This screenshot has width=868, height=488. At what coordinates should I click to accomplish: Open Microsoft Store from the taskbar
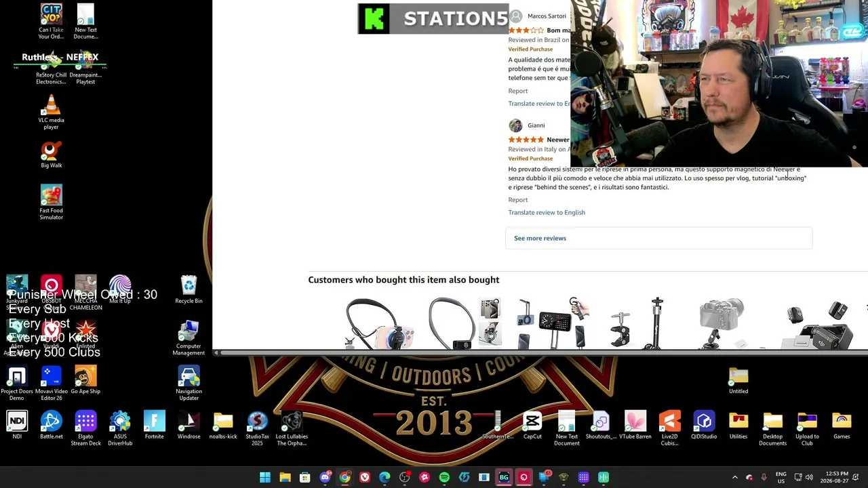(x=305, y=477)
